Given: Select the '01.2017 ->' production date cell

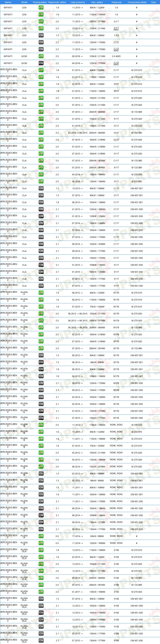Looking at the screenshot, I should 77,592.
